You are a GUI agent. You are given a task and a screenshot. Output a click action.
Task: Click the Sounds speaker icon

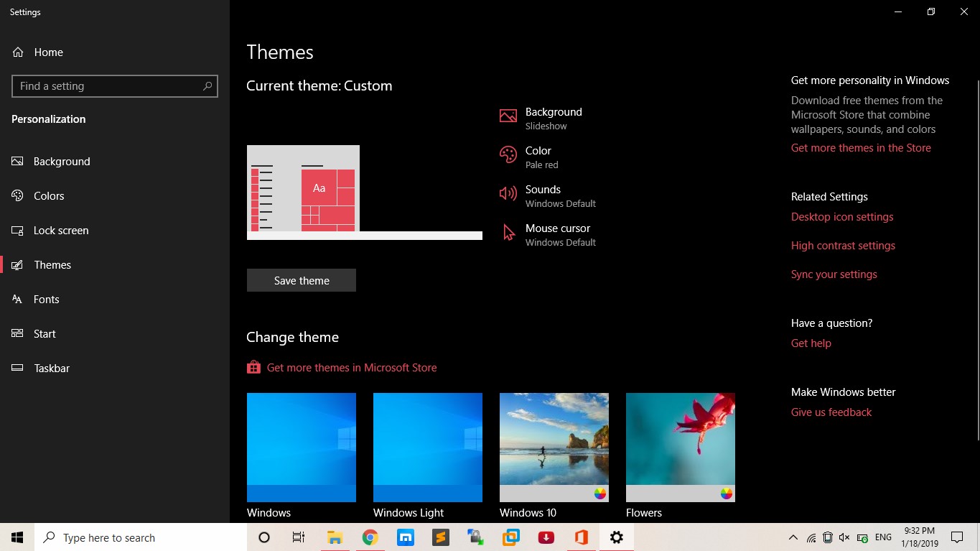coord(508,193)
